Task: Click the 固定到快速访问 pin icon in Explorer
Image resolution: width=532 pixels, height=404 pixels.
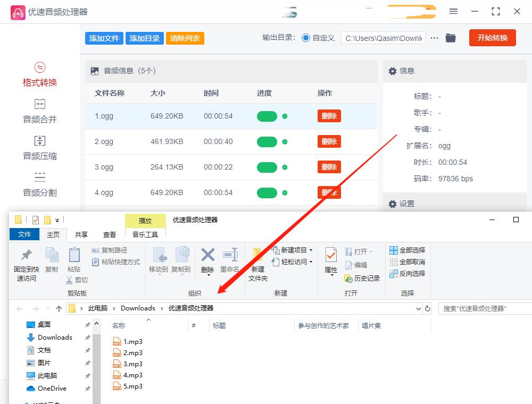Action: coord(26,265)
